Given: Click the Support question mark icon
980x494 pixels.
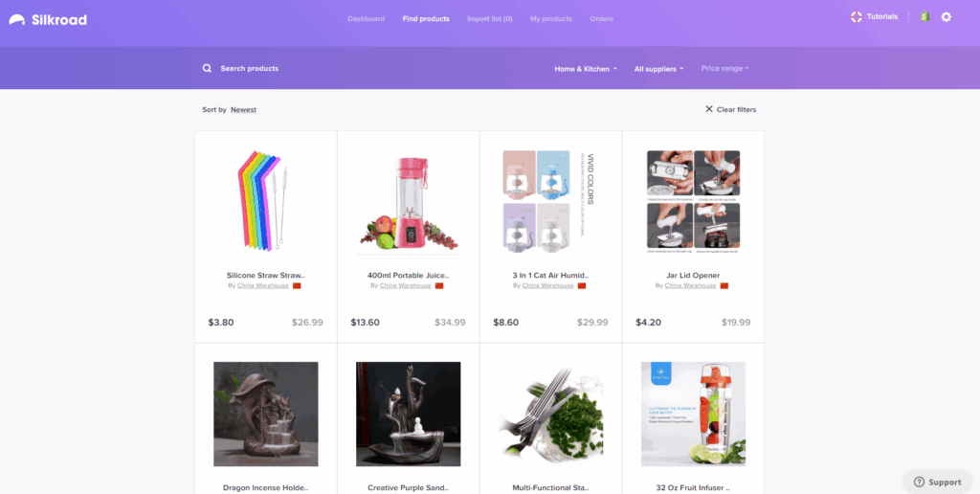Looking at the screenshot, I should 919,483.
